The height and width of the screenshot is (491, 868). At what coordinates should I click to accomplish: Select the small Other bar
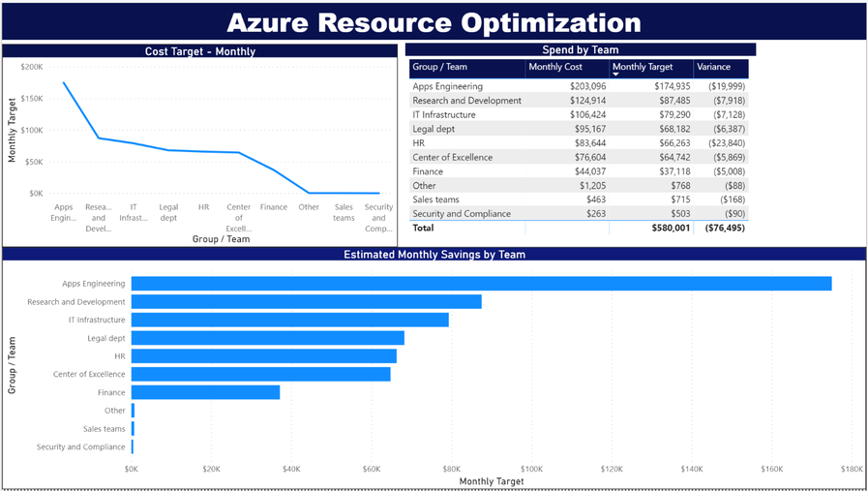click(133, 411)
